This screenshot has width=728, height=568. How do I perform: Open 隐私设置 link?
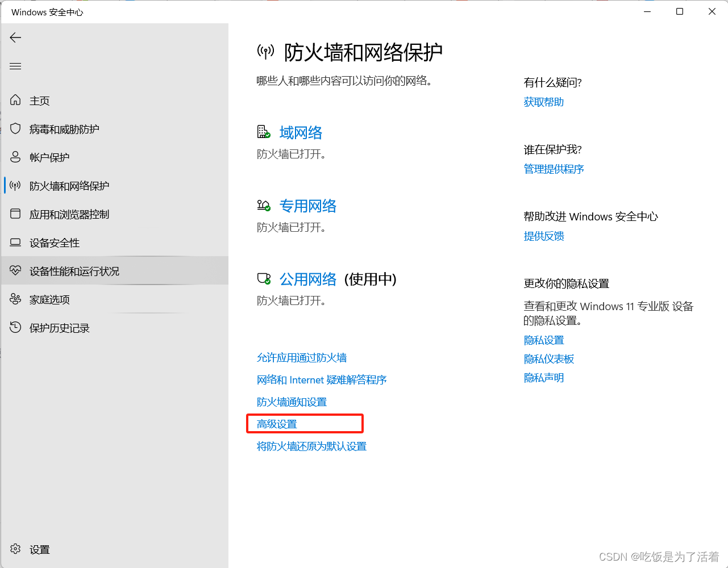pos(544,340)
